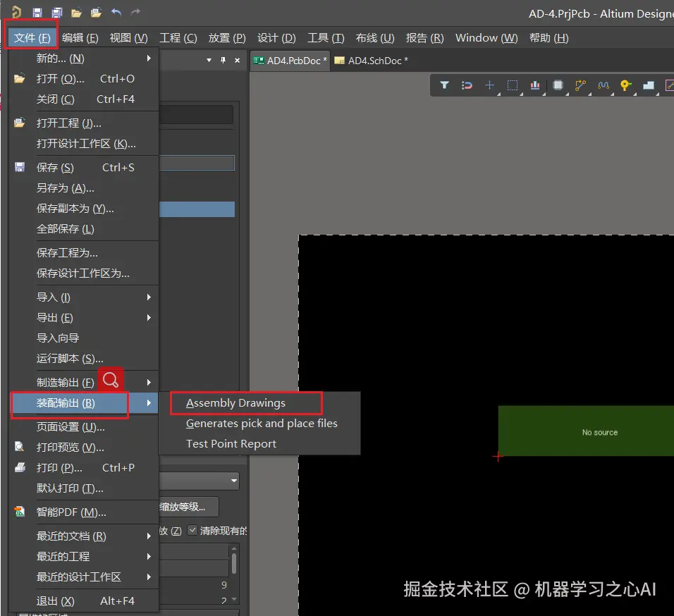Select Test Point Report entry
Viewport: 674px width, 616px height.
tap(231, 444)
